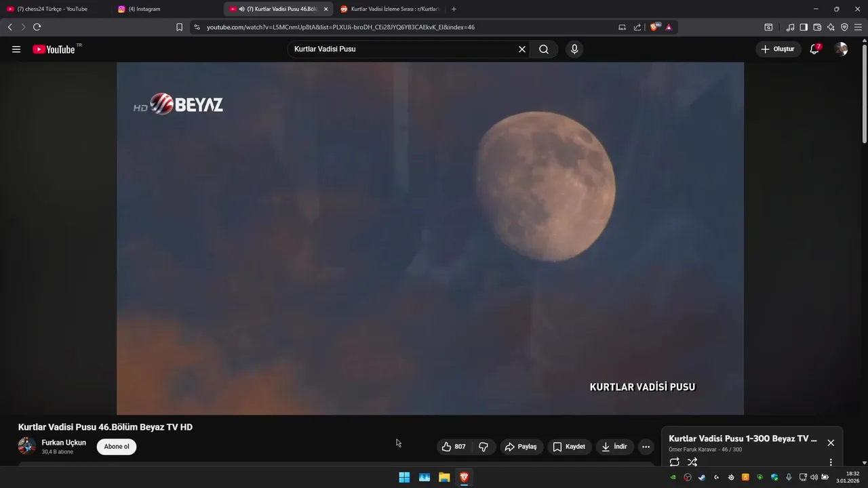Image resolution: width=868 pixels, height=488 pixels.
Task: Open Brave Shields lion icon
Action: click(x=655, y=27)
